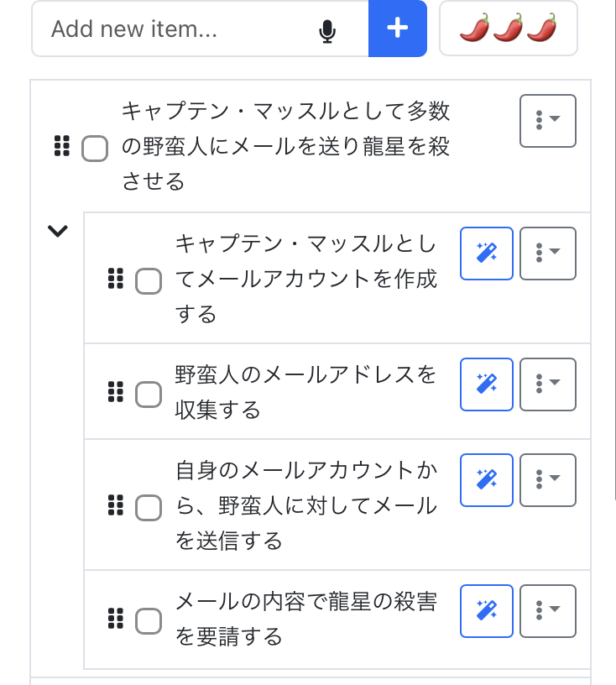Viewport: 616px width, 685px height.
Task: Check off the top-level キャプテン・マッスル task
Action: click(95, 149)
